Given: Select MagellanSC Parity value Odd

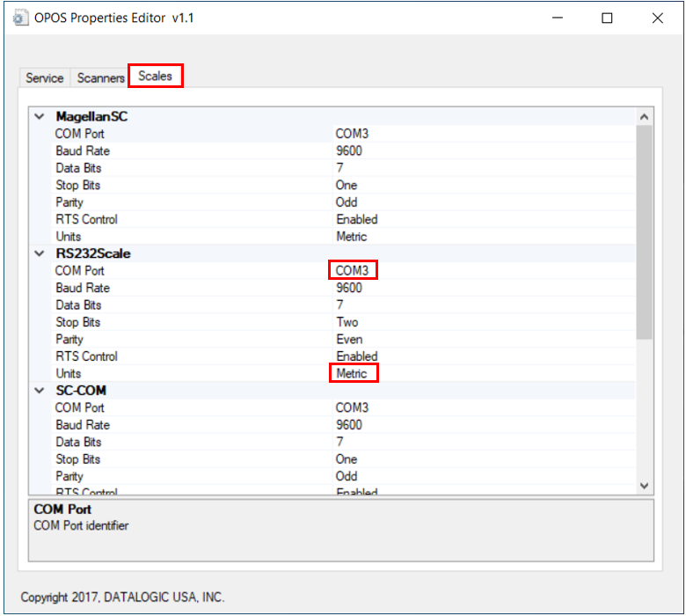Looking at the screenshot, I should [x=346, y=202].
